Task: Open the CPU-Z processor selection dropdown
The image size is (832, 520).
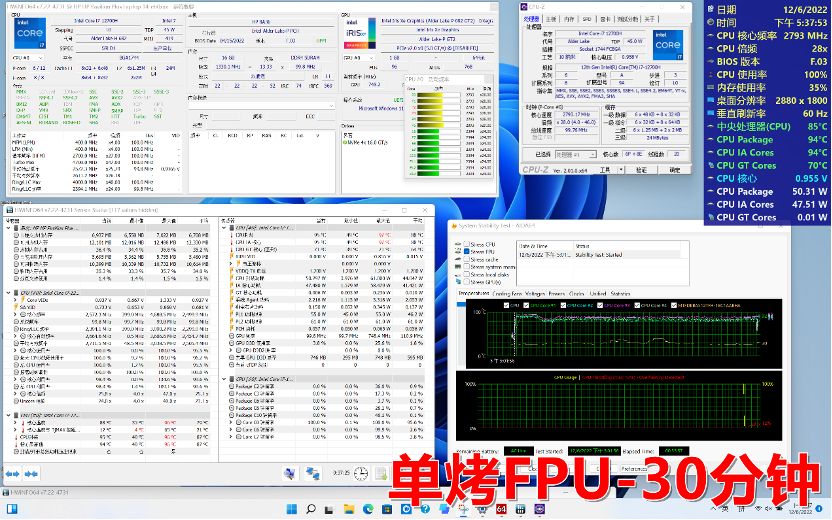Action: tap(576, 154)
